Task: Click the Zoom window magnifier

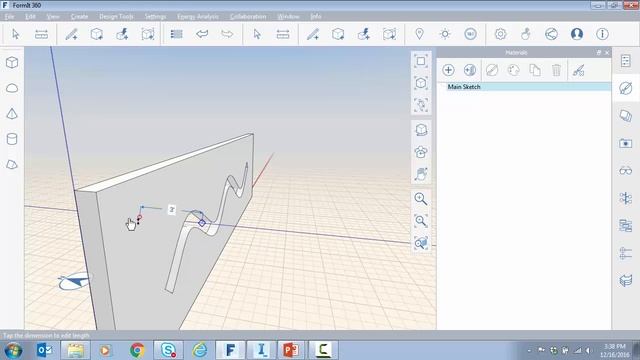Action: (421, 221)
